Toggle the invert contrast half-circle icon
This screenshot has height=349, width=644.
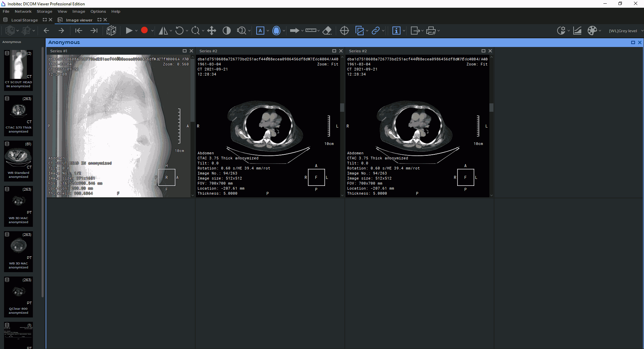click(x=227, y=31)
